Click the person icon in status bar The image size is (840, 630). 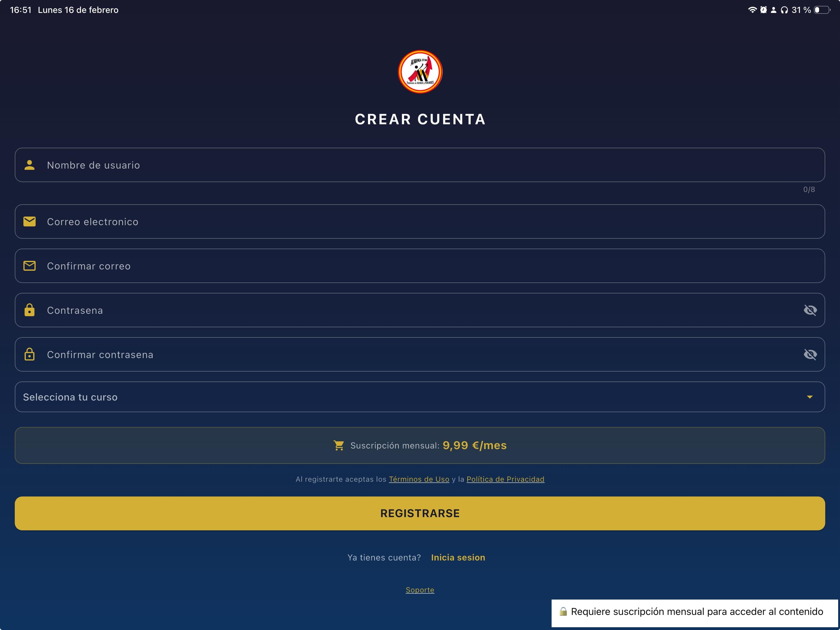[x=774, y=10]
